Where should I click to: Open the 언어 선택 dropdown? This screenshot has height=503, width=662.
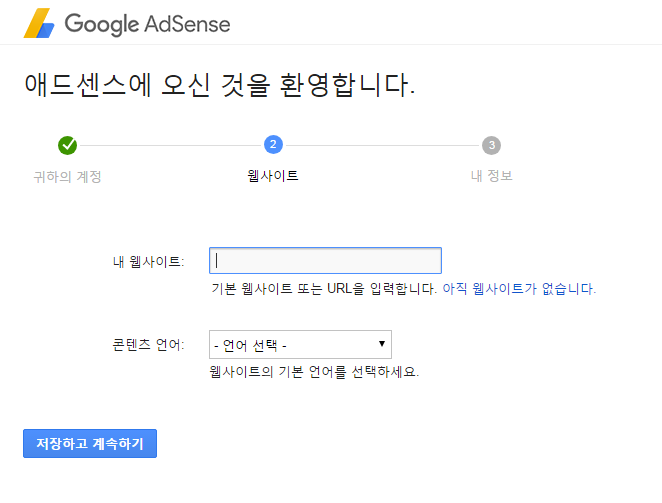coord(300,345)
